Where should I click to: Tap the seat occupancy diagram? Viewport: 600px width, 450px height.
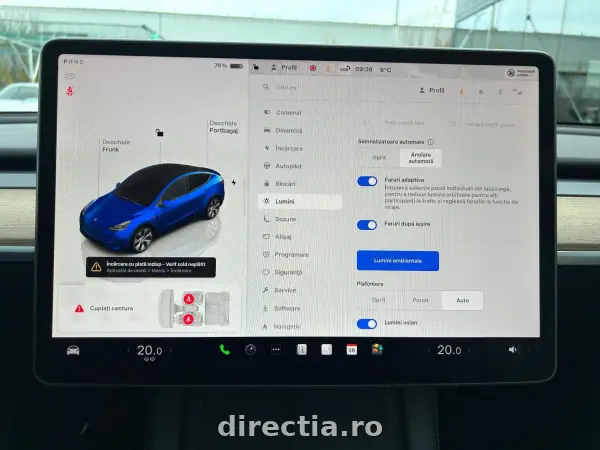pos(194,308)
